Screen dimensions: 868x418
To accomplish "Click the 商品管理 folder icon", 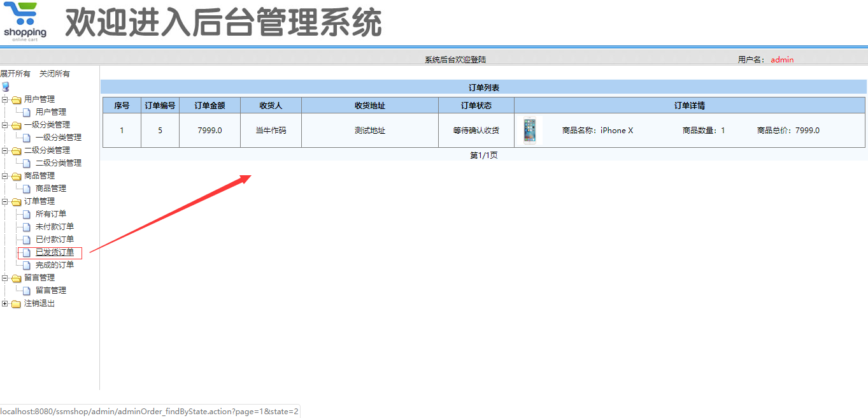I will [x=16, y=176].
